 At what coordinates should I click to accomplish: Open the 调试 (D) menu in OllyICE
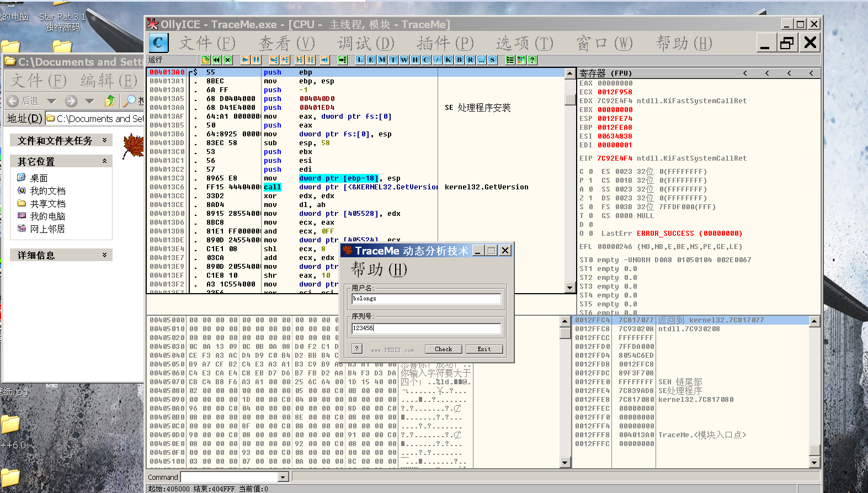(x=366, y=43)
